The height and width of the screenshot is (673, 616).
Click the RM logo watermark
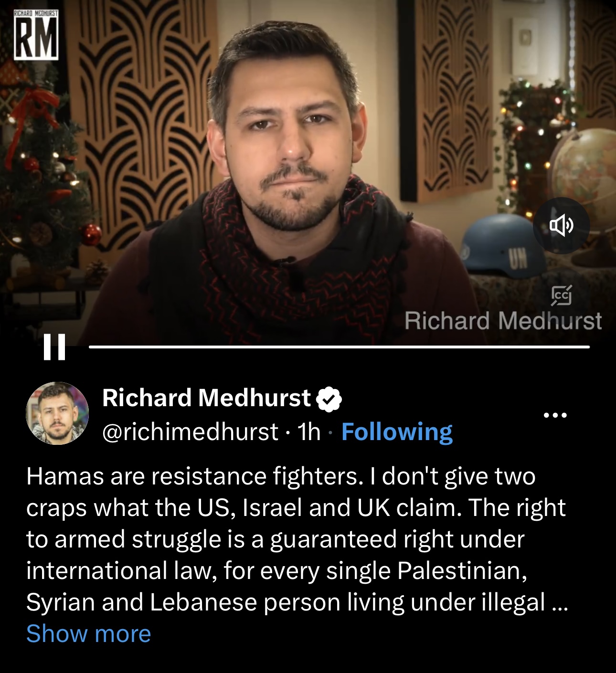[36, 35]
